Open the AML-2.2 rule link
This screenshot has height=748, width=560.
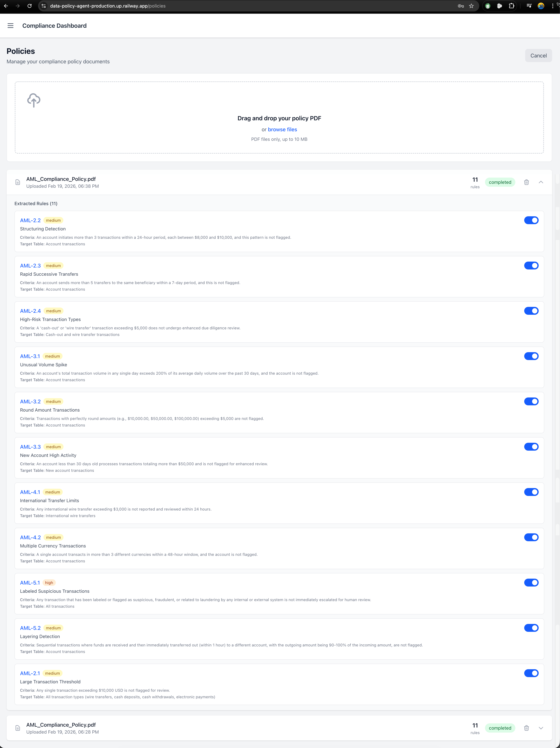click(30, 220)
